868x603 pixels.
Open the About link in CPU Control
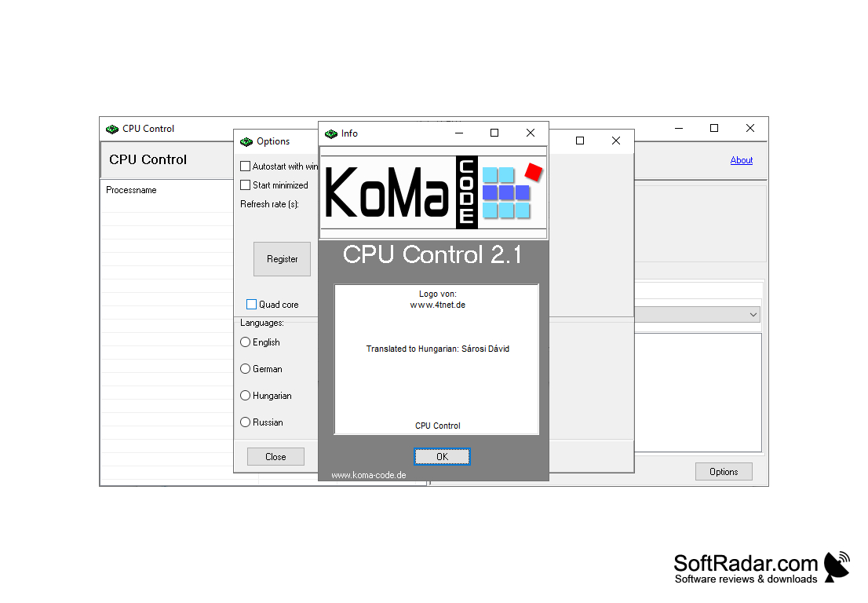click(x=741, y=160)
